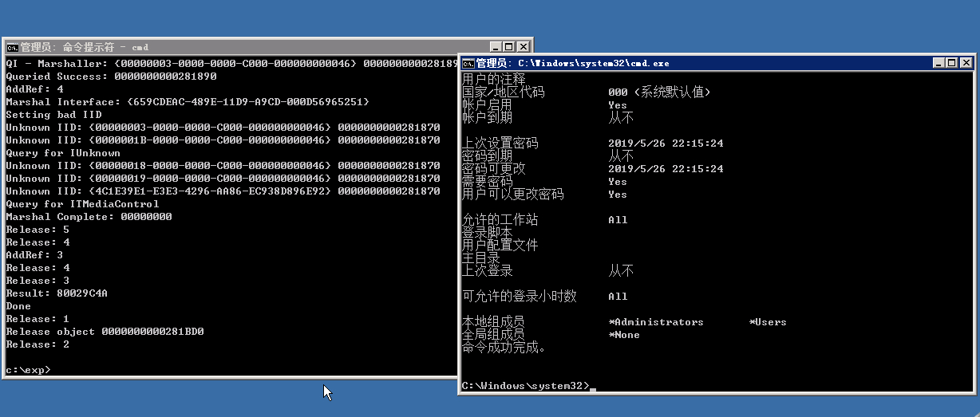Close the C:\Windows\system32\cmd.exe window
The image size is (980, 417).
tap(965, 63)
